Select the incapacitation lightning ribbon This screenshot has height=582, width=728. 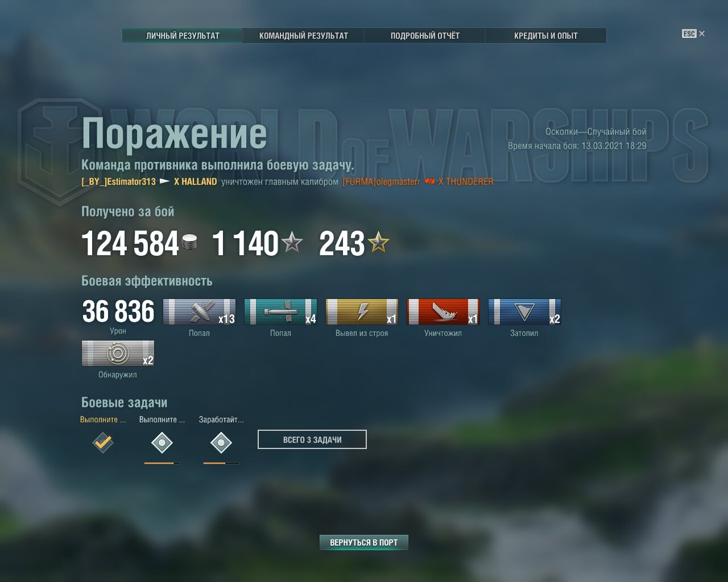(362, 312)
